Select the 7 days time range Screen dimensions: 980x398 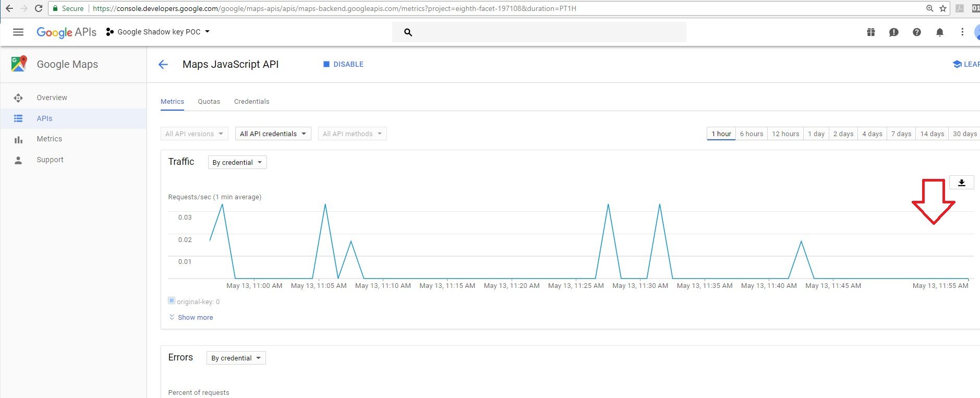pos(901,134)
